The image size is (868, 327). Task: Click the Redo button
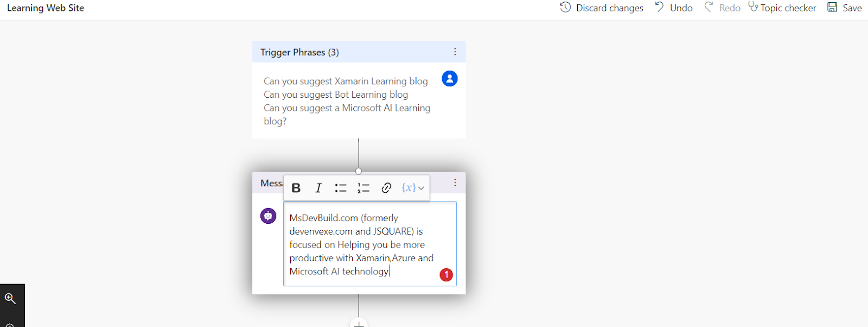click(722, 8)
